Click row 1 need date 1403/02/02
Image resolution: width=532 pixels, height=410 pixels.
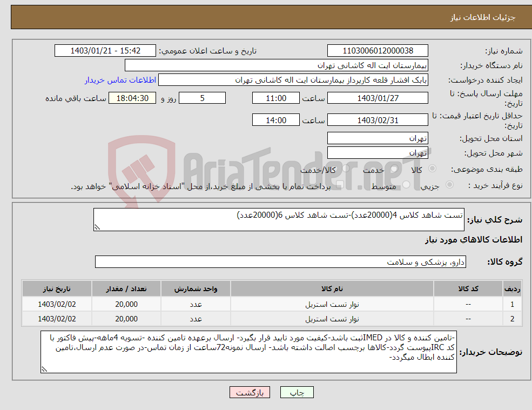click(57, 305)
